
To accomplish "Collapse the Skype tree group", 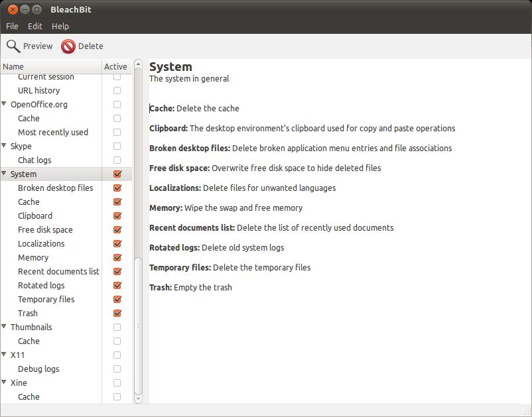I will pyautogui.click(x=4, y=145).
